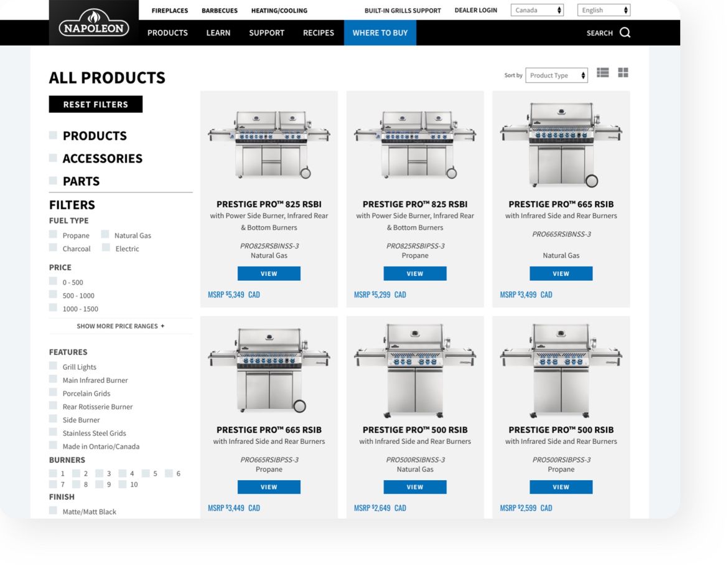The image size is (728, 571).
Task: Check the Natural Gas fuel filter
Action: tap(106, 235)
